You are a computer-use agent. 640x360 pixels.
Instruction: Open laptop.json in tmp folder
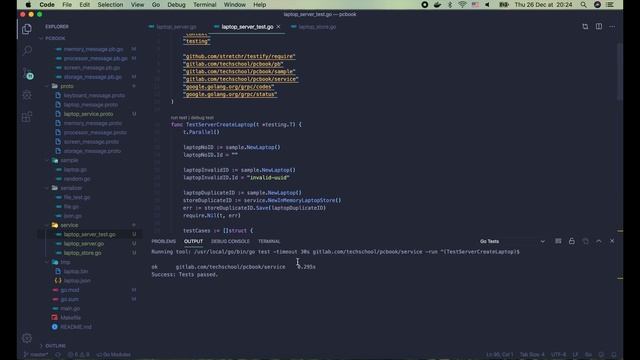pyautogui.click(x=77, y=281)
